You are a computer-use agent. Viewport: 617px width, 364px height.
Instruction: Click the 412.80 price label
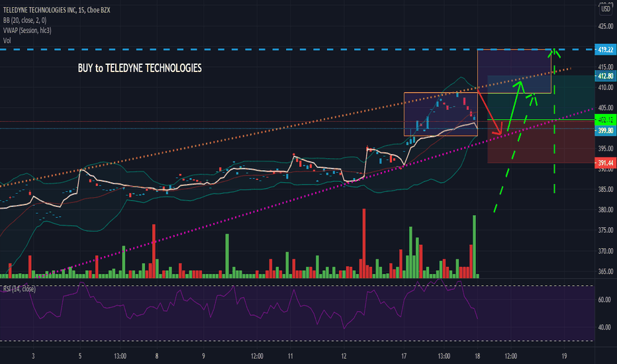click(x=605, y=76)
